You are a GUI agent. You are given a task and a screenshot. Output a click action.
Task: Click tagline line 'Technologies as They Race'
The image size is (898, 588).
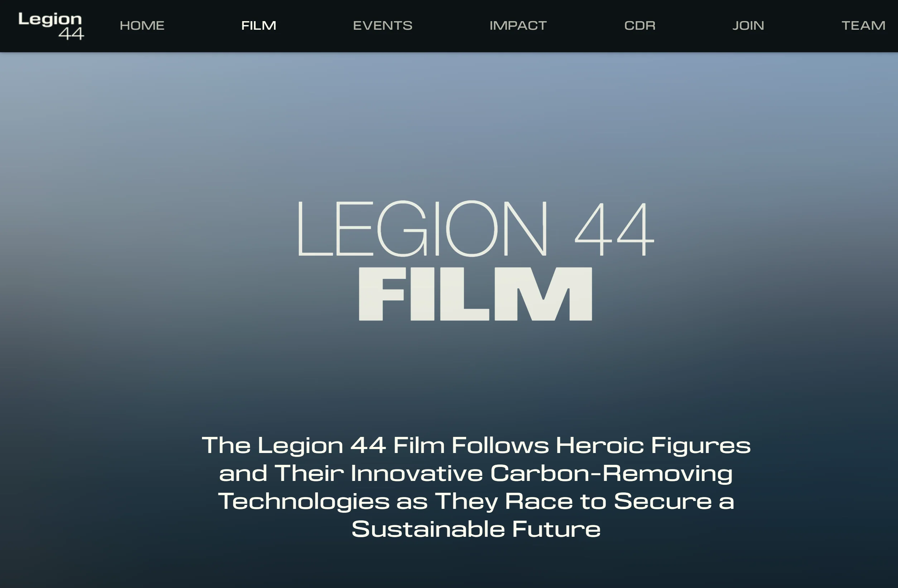point(476,501)
